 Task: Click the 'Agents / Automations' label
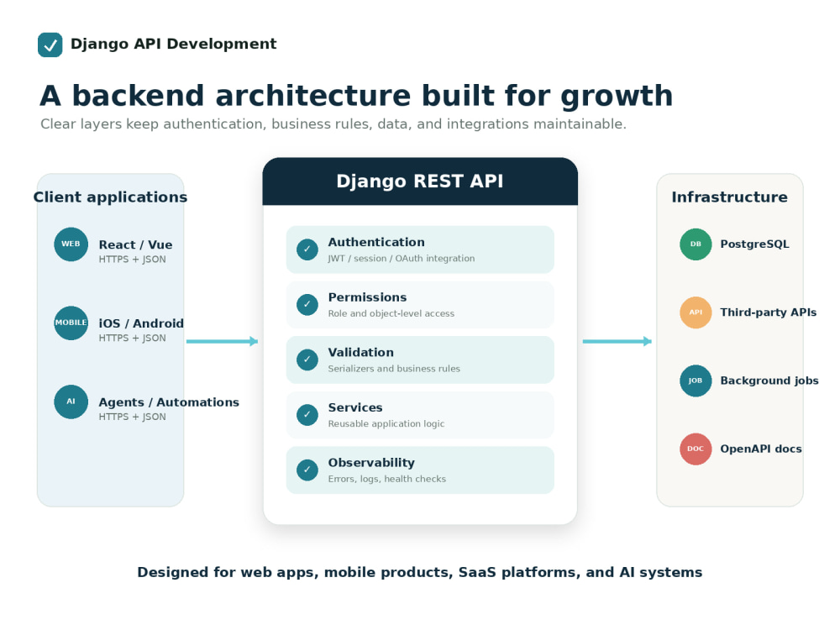[x=169, y=402]
